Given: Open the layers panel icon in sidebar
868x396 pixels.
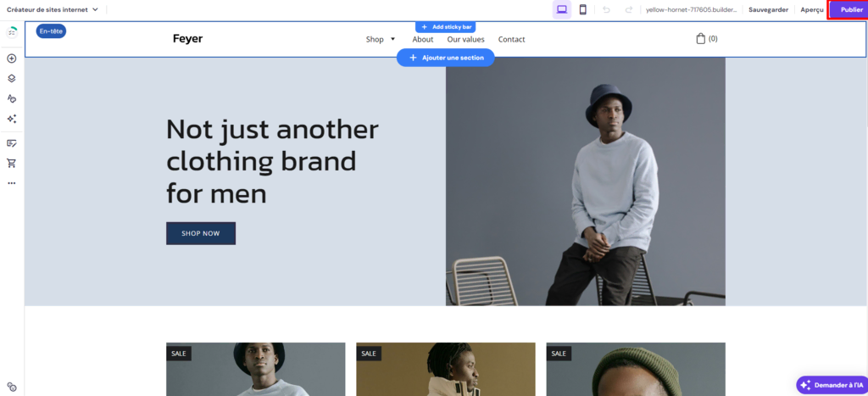Looking at the screenshot, I should (12, 78).
